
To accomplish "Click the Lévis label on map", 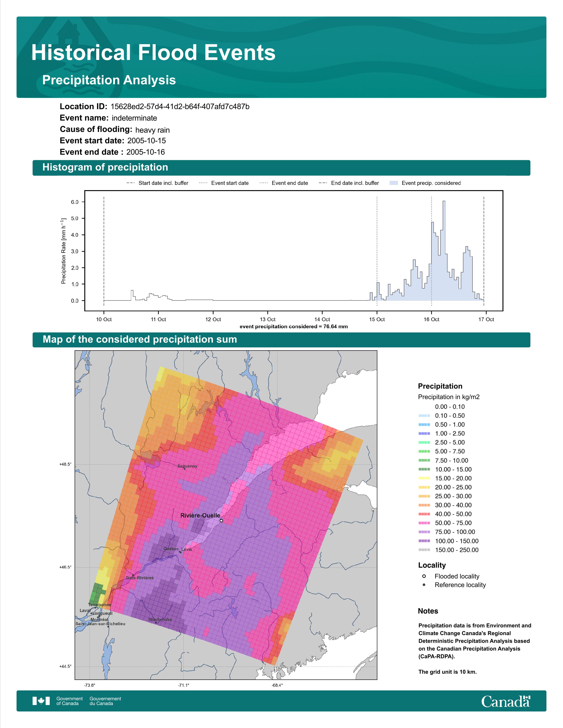I will 187,549.
